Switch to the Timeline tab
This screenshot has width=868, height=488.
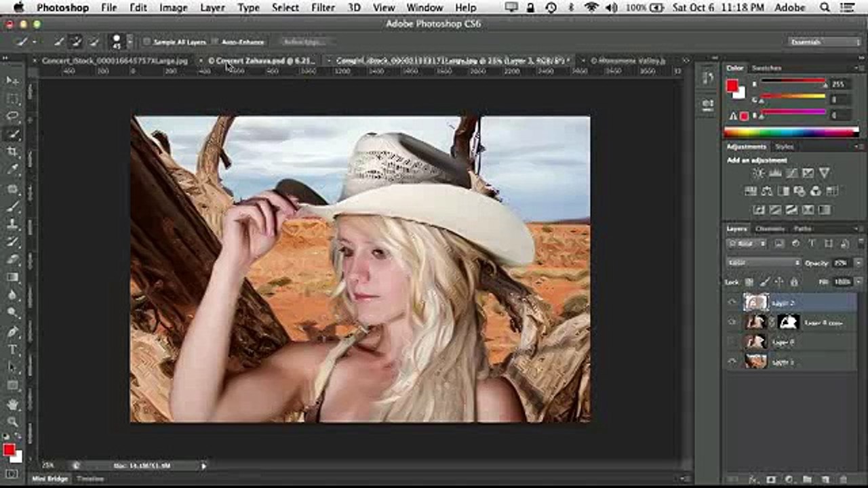(90, 479)
